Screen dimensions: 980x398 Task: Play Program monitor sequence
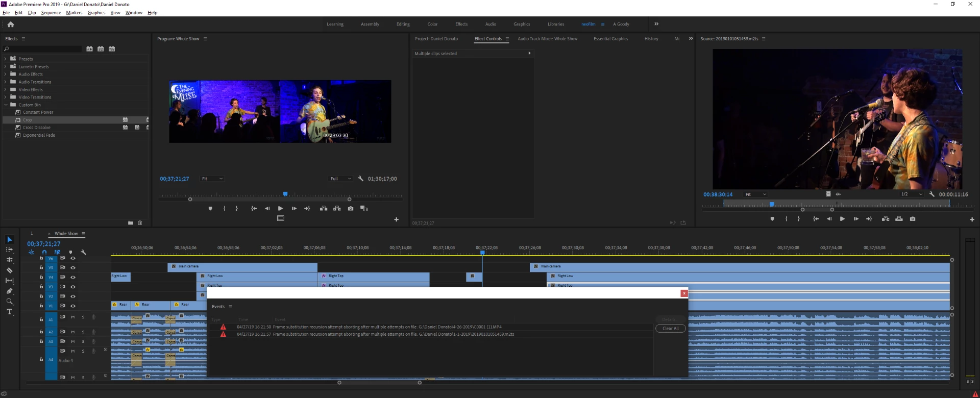point(280,208)
